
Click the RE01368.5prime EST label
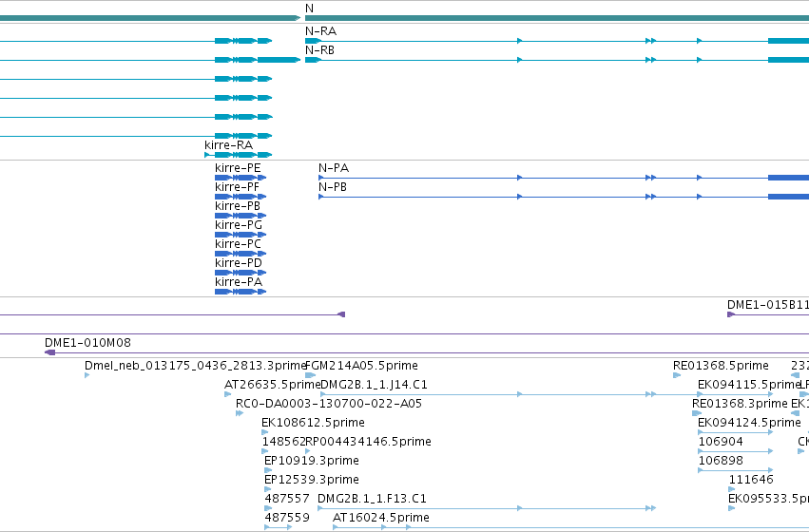coord(721,366)
